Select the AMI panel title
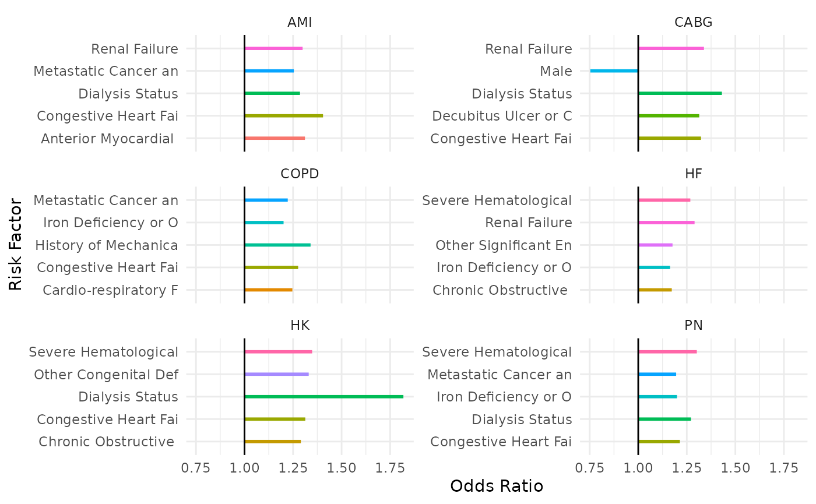 click(300, 23)
